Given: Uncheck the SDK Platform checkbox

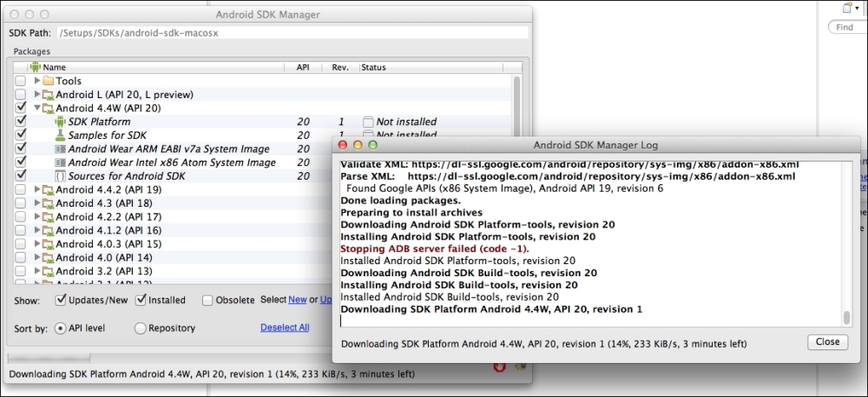Looking at the screenshot, I should (x=21, y=122).
